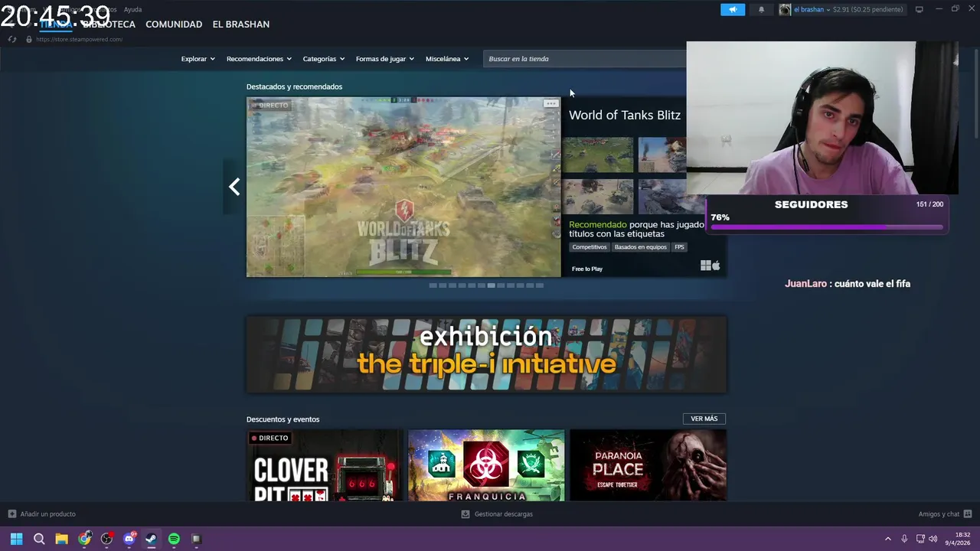This screenshot has width=980, height=551.
Task: Click the download icon beside Gestionar descargas
Action: 465,514
